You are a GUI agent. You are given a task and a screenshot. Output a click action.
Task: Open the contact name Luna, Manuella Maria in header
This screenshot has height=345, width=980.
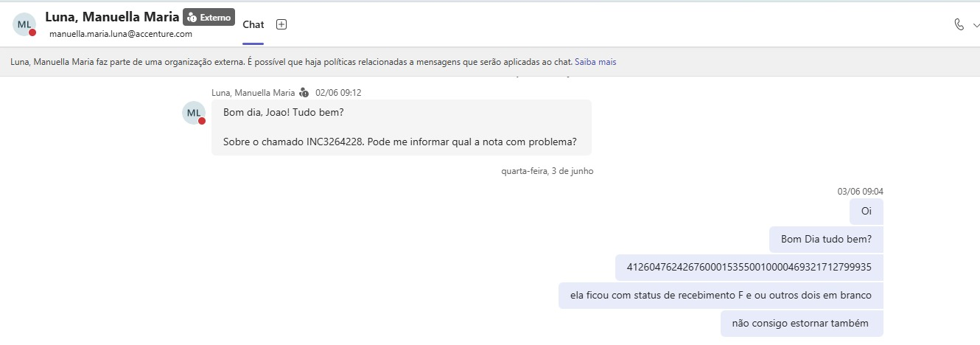(112, 16)
